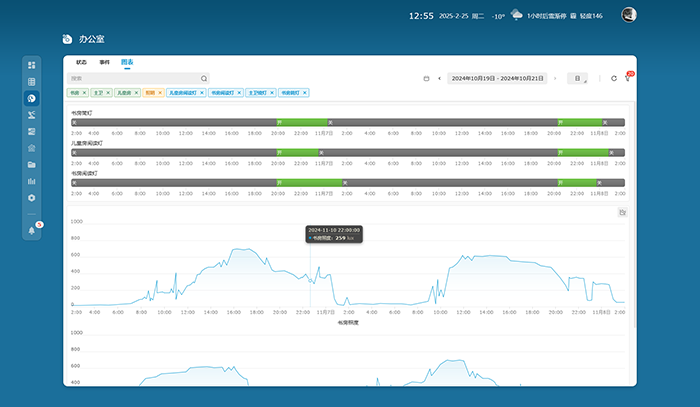Image resolution: width=700 pixels, height=407 pixels.
Task: Switch to the 状态 tab
Action: 81,62
